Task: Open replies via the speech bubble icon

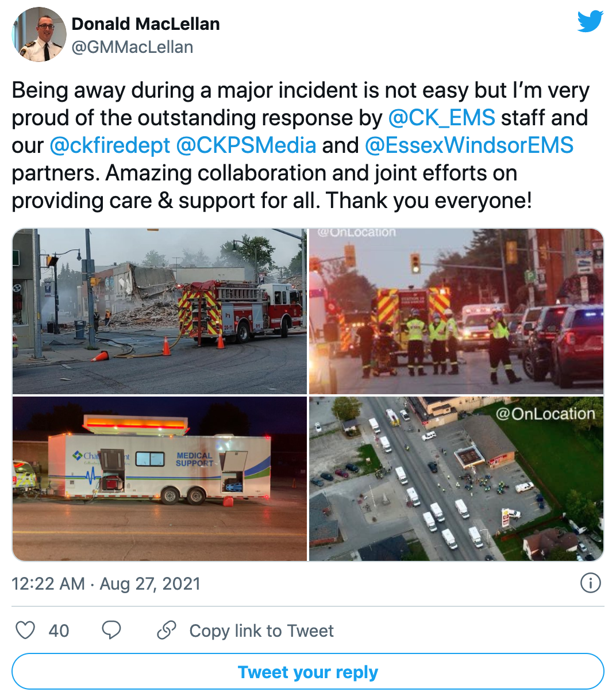Action: coord(111,630)
